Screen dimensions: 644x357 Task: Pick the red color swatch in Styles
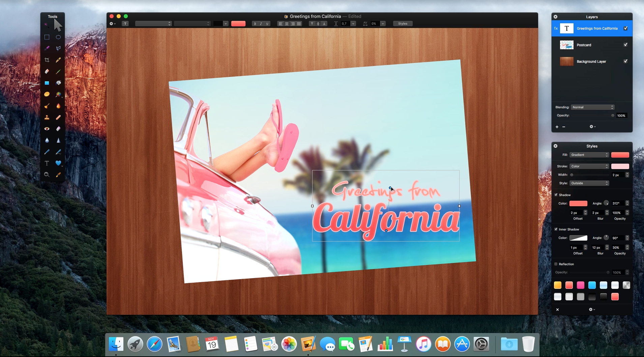(x=569, y=285)
